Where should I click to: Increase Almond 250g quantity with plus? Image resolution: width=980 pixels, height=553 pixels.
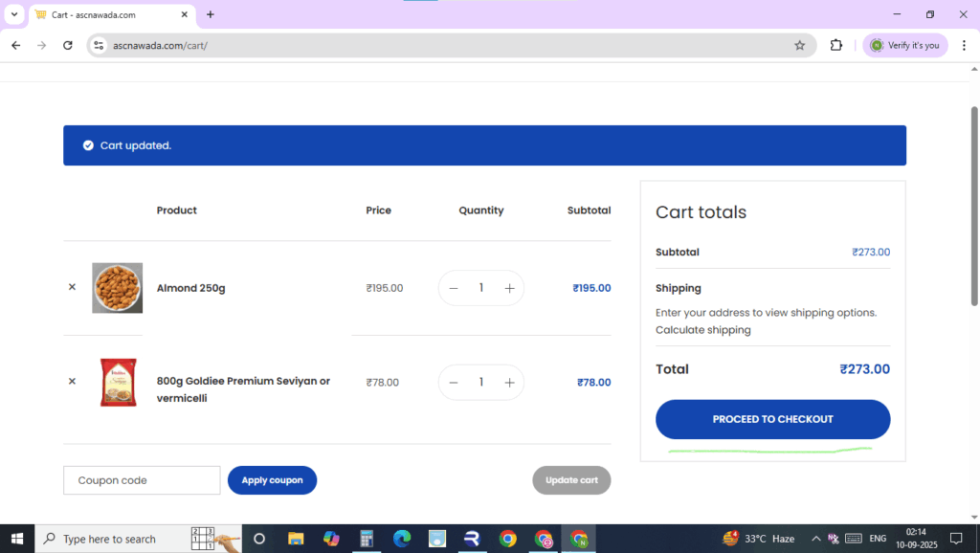(509, 288)
